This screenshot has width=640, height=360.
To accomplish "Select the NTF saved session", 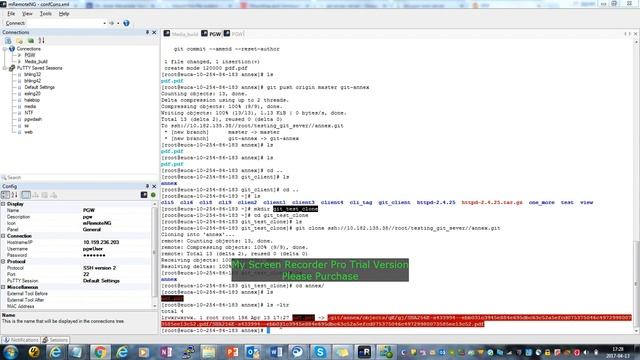I will [29, 113].
